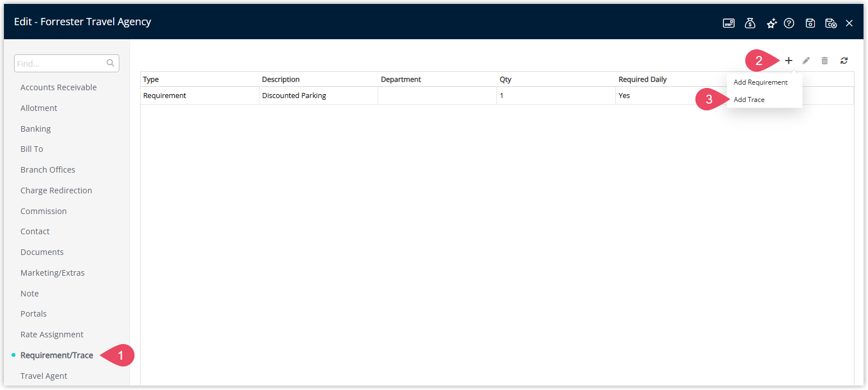Open the Charge Redirection section
The image size is (868, 390).
pyautogui.click(x=56, y=191)
